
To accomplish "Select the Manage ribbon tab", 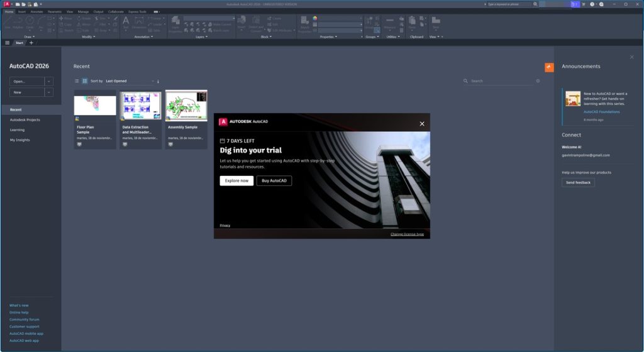I will click(83, 11).
